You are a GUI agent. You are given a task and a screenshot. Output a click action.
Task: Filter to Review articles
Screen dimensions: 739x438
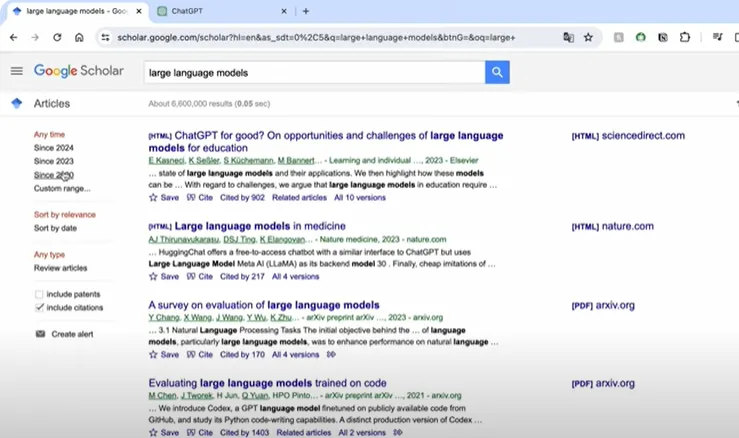tap(60, 268)
